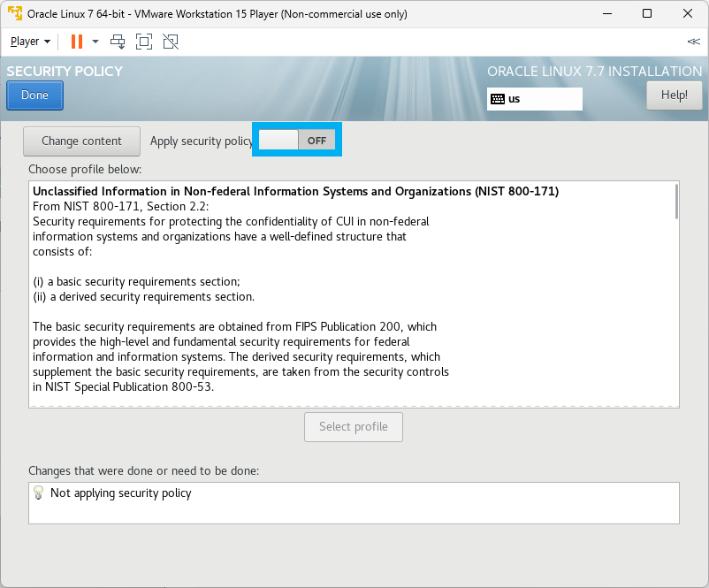The width and height of the screenshot is (709, 588).
Task: Open the power options dropdown arrow
Action: (x=95, y=42)
